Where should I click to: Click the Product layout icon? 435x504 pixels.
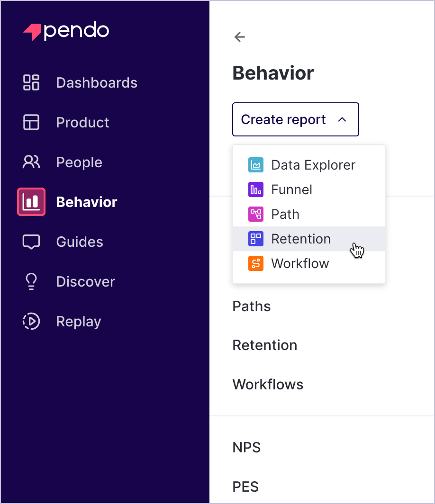[31, 123]
